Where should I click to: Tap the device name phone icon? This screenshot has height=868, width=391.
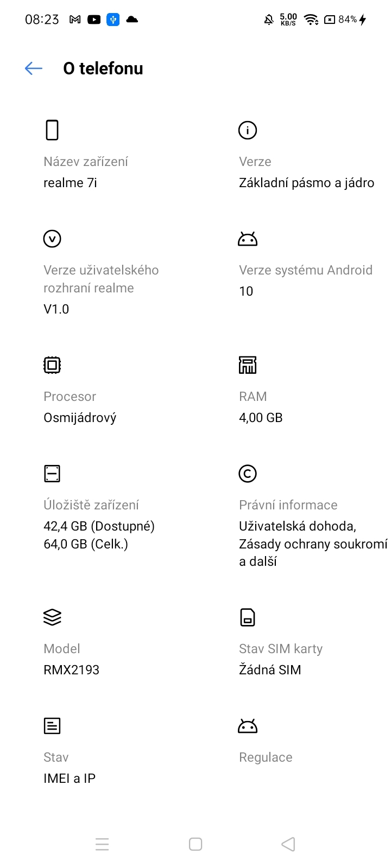[52, 130]
